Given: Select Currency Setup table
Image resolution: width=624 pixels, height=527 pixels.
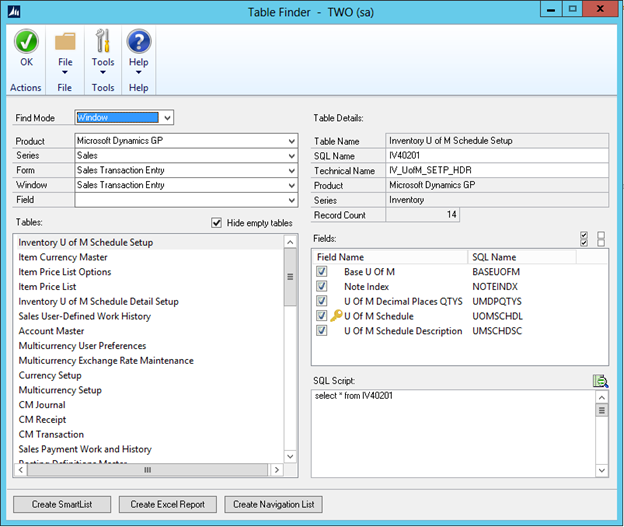Looking at the screenshot, I should point(50,375).
